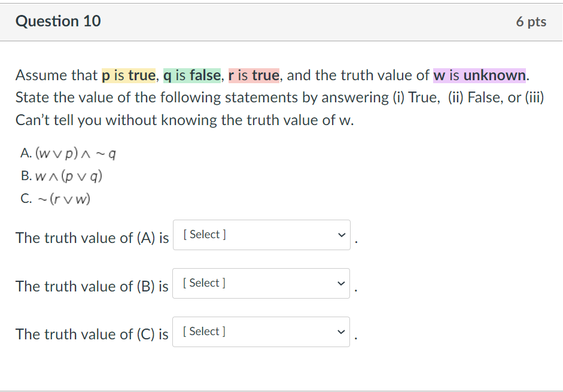Click statement B formula text
This screenshot has height=392, width=563.
coord(66,176)
